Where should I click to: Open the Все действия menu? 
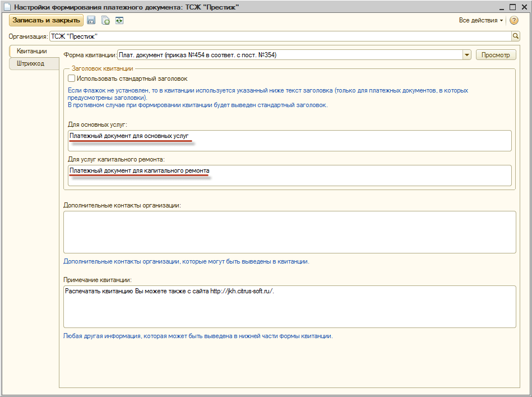(x=481, y=20)
